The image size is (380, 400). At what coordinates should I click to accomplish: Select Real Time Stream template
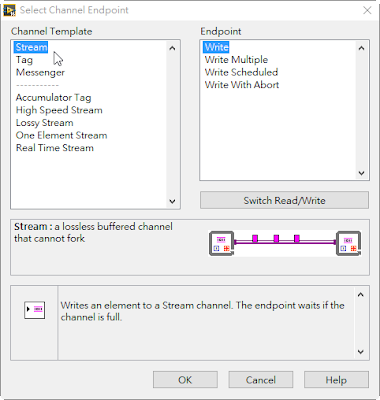point(55,148)
